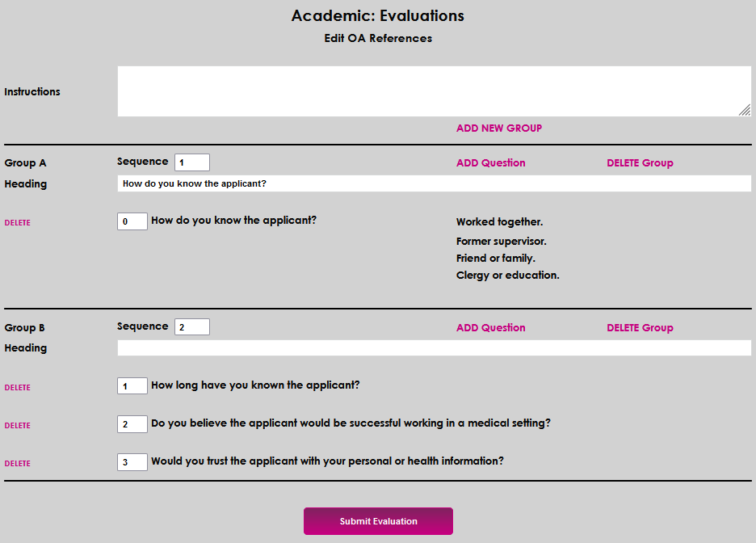The image size is (756, 543).
Task: Click the Instructions text area
Action: coord(434,91)
